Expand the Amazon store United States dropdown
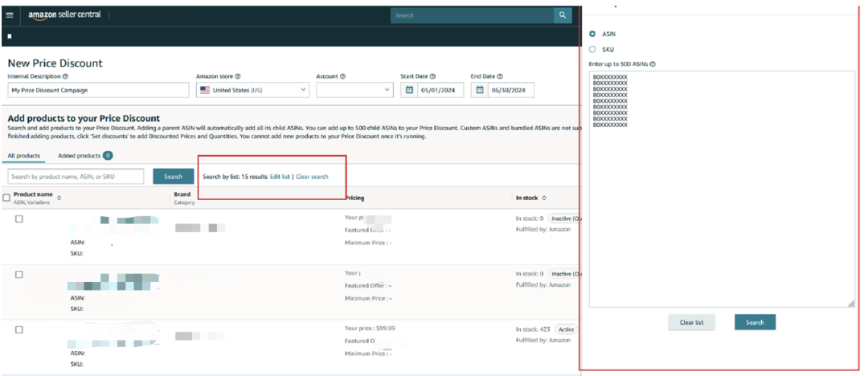 pos(253,90)
